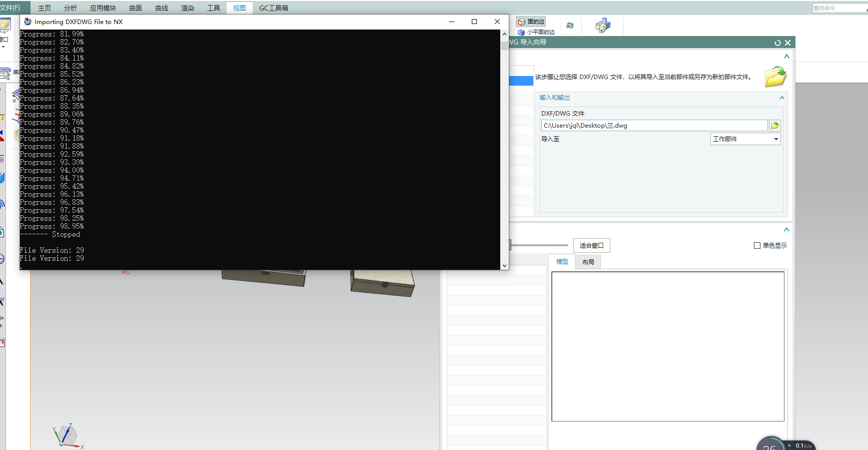Open the 曲面 ribbon tab

[136, 8]
